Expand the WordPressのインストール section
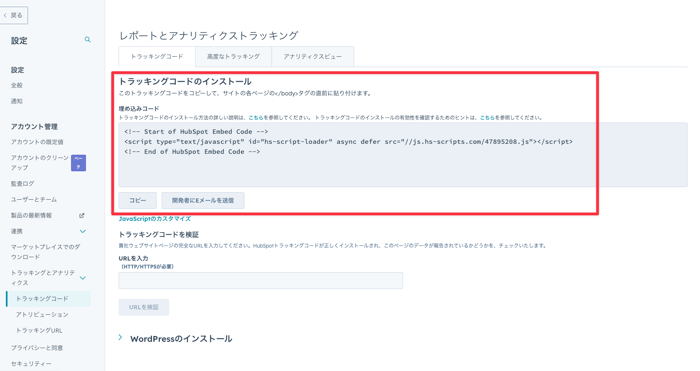This screenshot has width=700, height=371. 121,338
